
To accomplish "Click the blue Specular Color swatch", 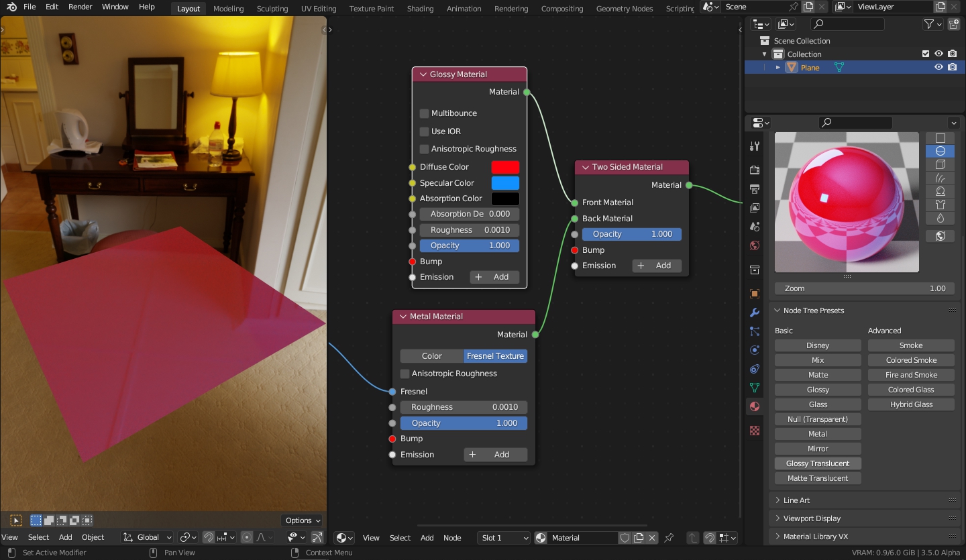I will [x=505, y=183].
